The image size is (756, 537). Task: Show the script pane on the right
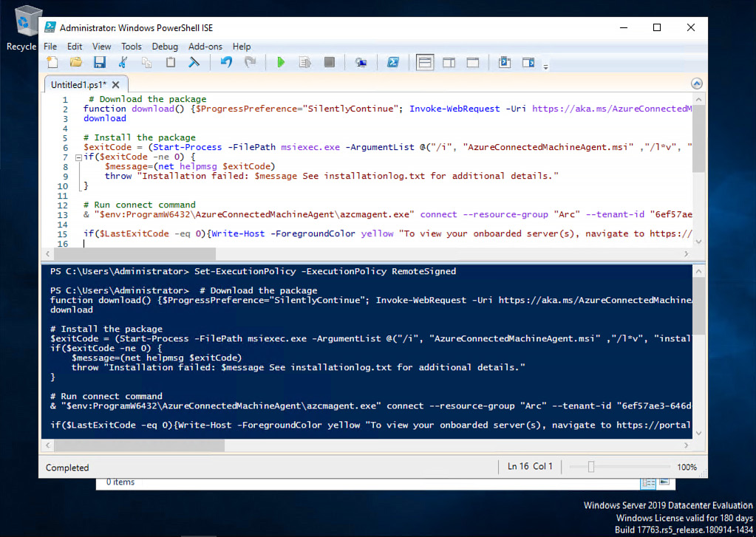[449, 63]
